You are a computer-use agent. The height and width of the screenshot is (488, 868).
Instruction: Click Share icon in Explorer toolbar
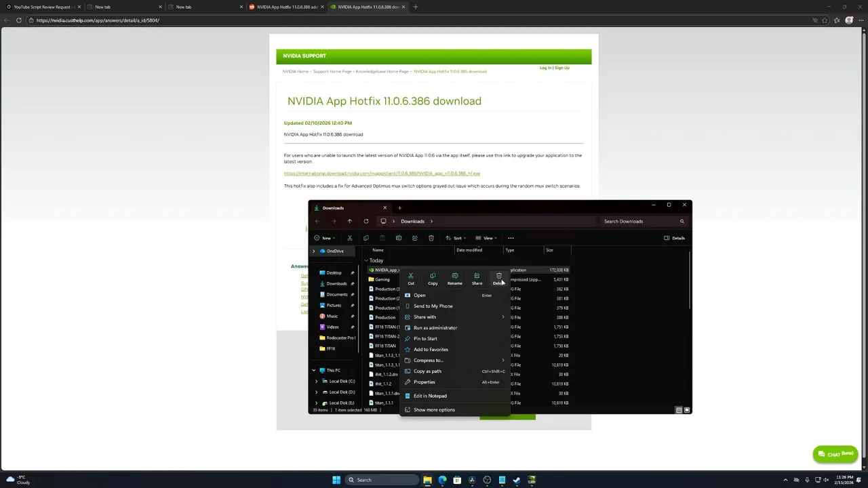[415, 238]
